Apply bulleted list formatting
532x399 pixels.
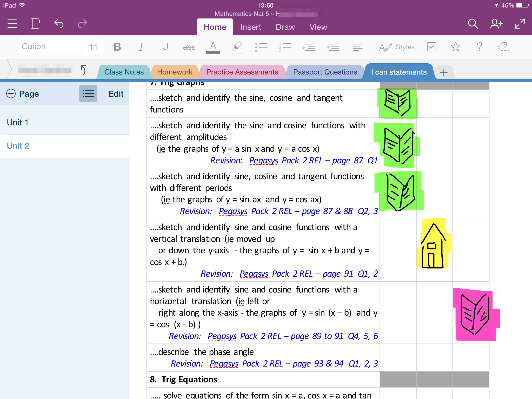pos(261,47)
